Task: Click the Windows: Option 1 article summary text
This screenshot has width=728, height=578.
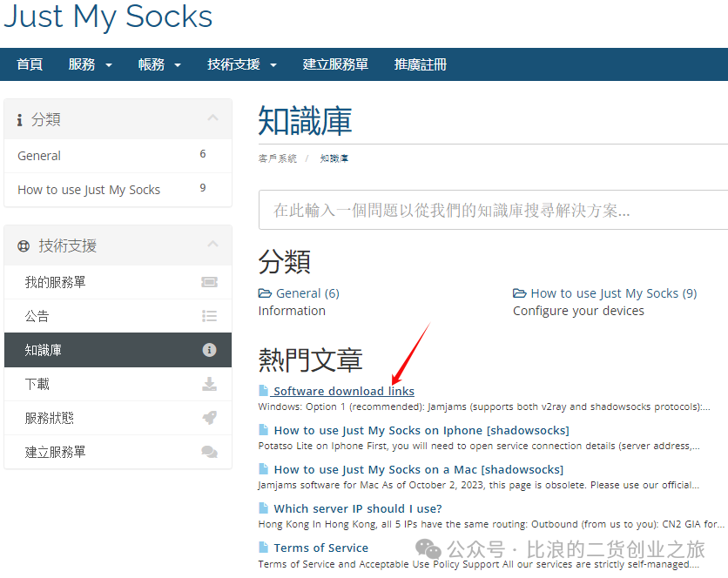Action: tap(484, 407)
